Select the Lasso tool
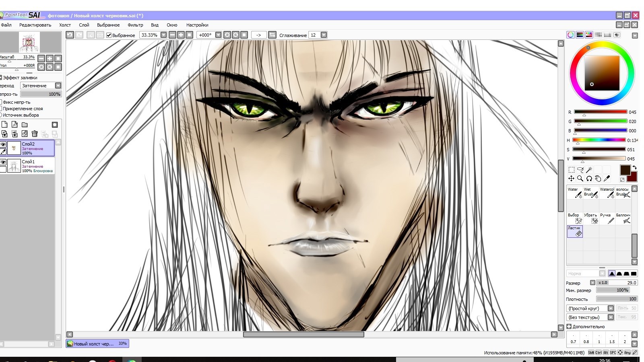 click(x=580, y=170)
